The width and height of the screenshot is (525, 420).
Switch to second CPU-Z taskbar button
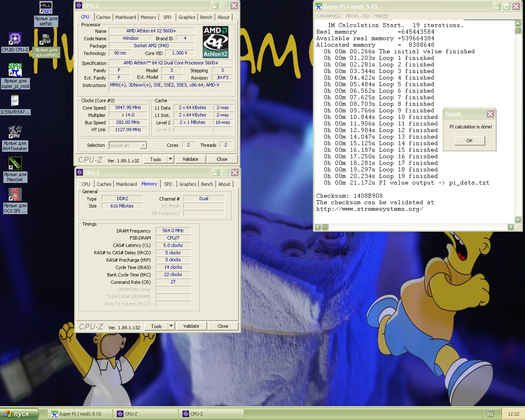pos(211,414)
